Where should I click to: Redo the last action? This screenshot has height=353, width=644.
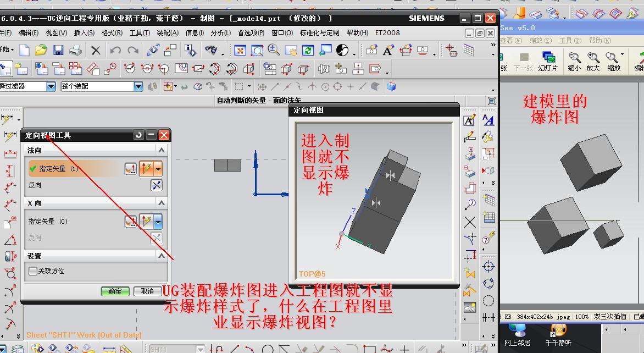point(132,51)
